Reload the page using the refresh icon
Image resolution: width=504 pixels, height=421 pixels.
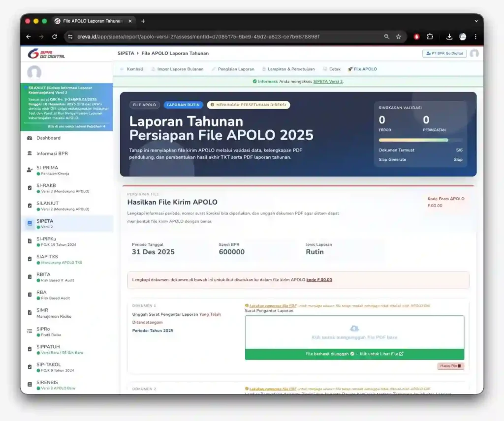pos(55,37)
